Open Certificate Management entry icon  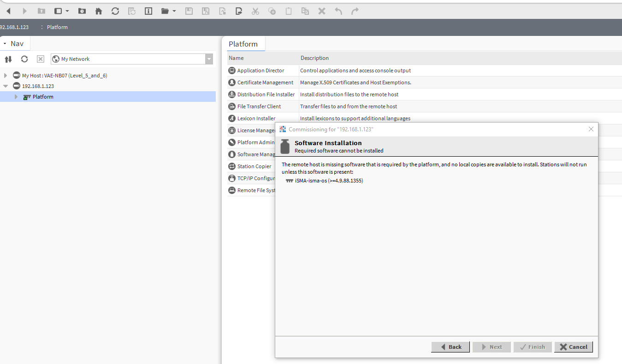(x=232, y=82)
